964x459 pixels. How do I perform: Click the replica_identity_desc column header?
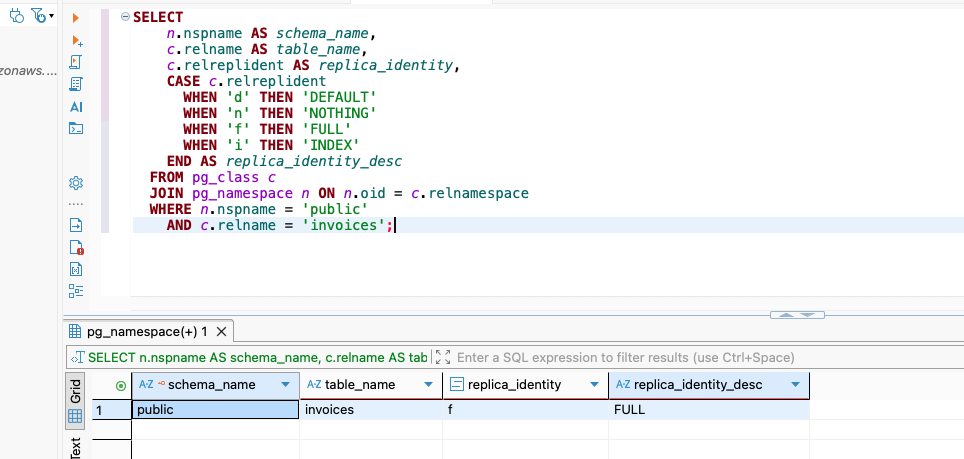709,385
